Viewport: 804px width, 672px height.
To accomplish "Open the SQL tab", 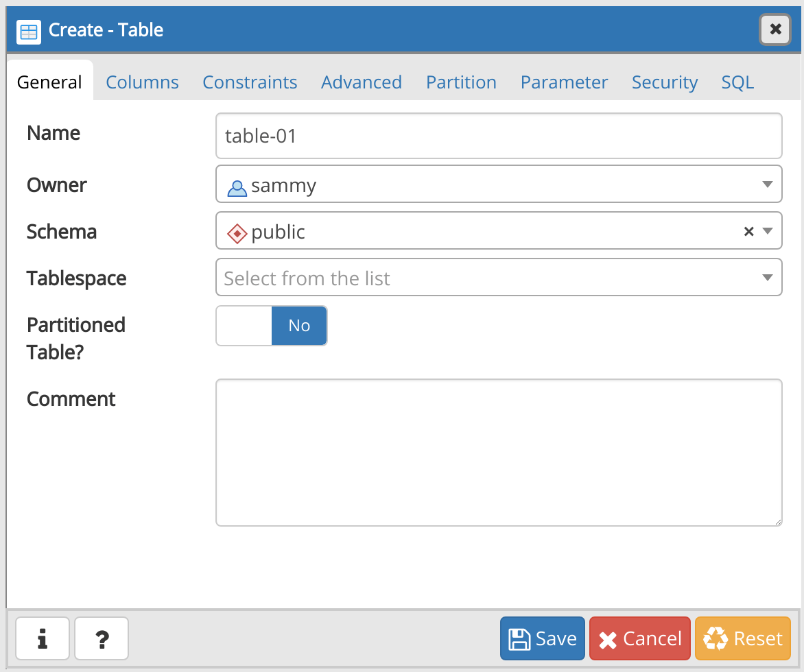I will point(737,82).
